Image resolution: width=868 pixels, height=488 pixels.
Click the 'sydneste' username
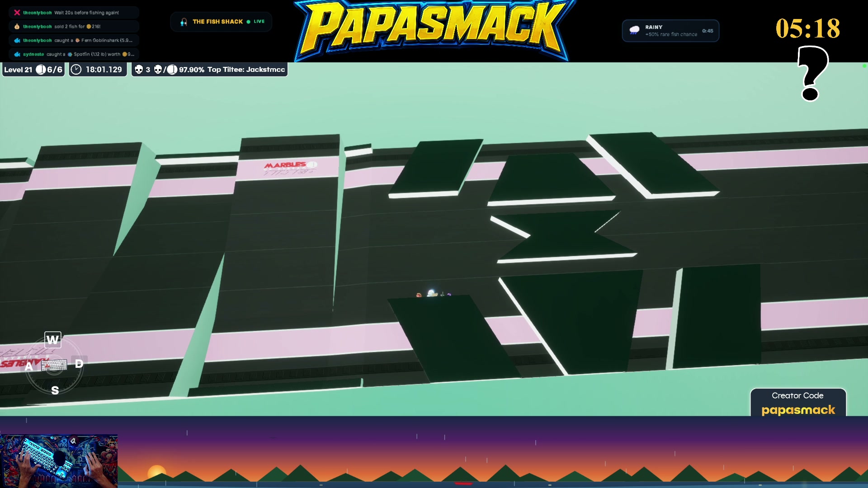coord(33,54)
